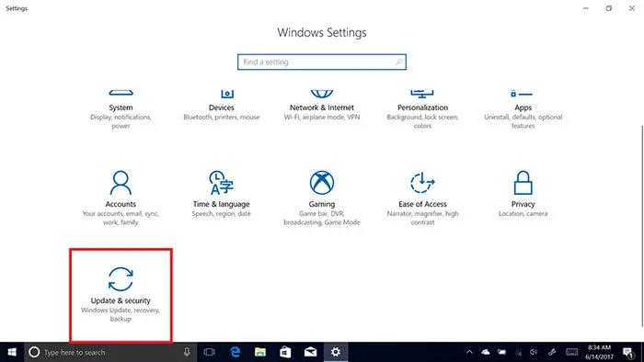This screenshot has width=644, height=362.
Task: Click the 'Your accounts, email, sync, work, family' text
Action: [121, 218]
